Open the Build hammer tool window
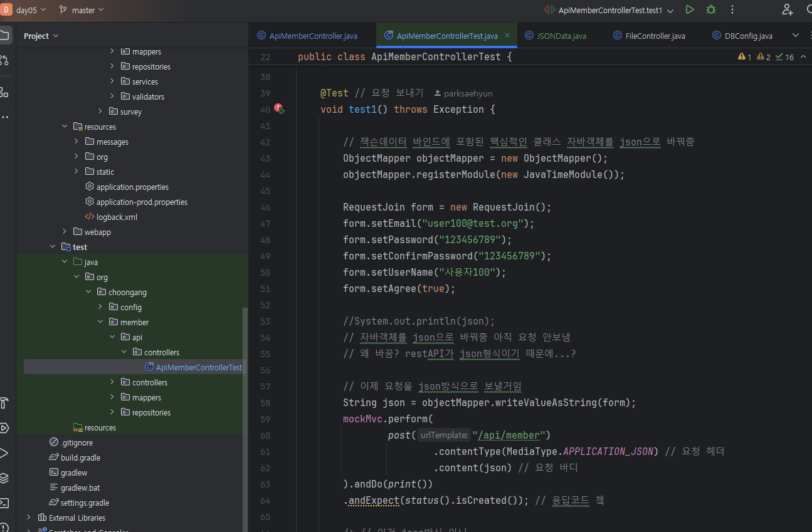This screenshot has height=532, width=812. pos(4,402)
